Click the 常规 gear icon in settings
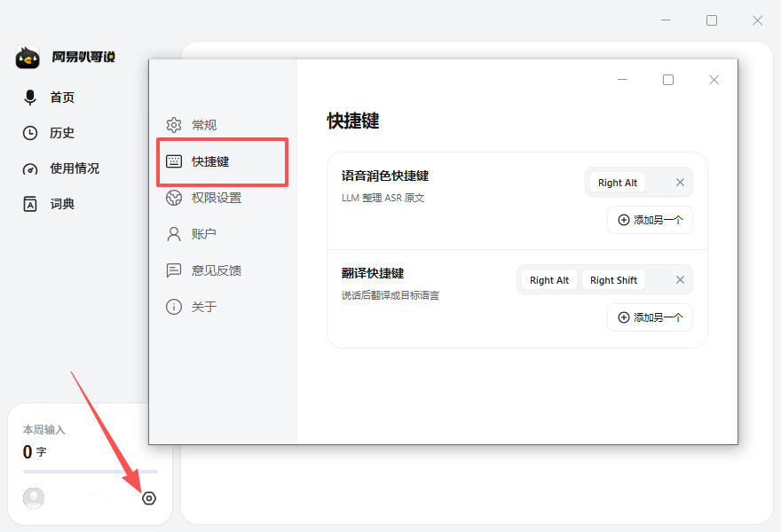Viewport: 781px width, 532px height. click(x=174, y=125)
